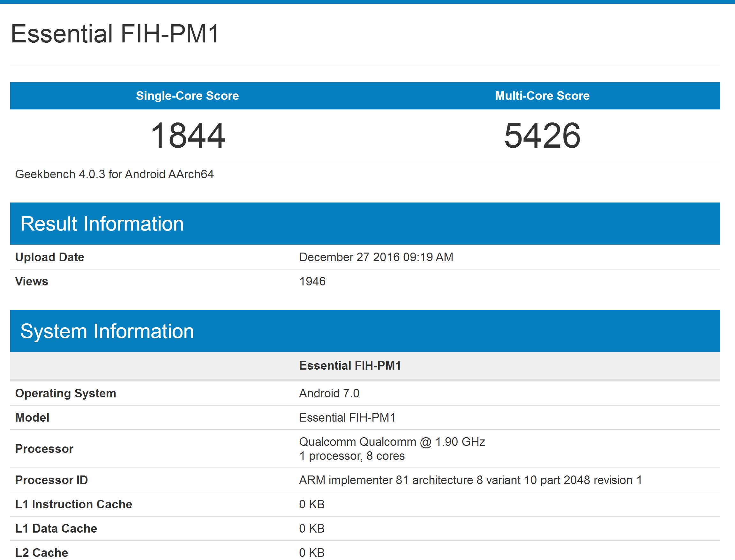Select Essential FIH-PM1 in the Model row
The height and width of the screenshot is (560, 735).
(x=347, y=418)
